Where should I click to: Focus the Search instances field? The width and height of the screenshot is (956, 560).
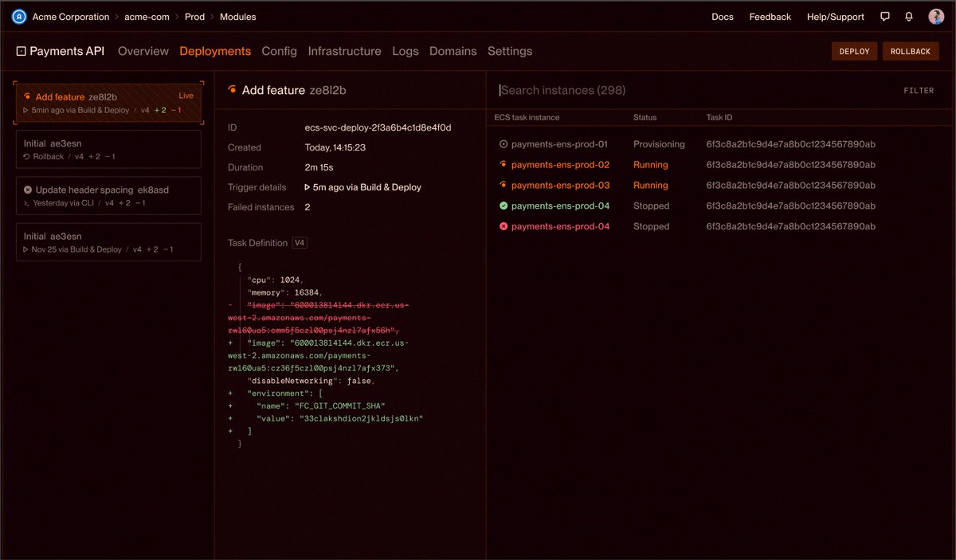coord(693,91)
